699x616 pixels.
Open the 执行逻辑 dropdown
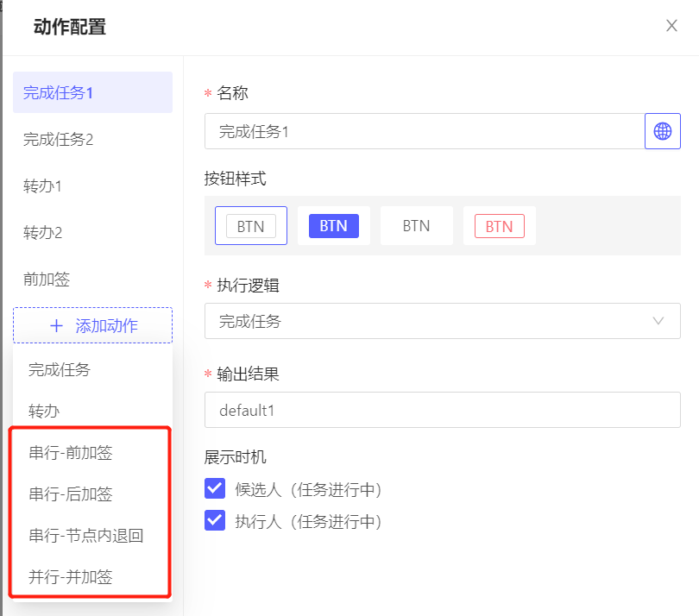click(x=442, y=321)
